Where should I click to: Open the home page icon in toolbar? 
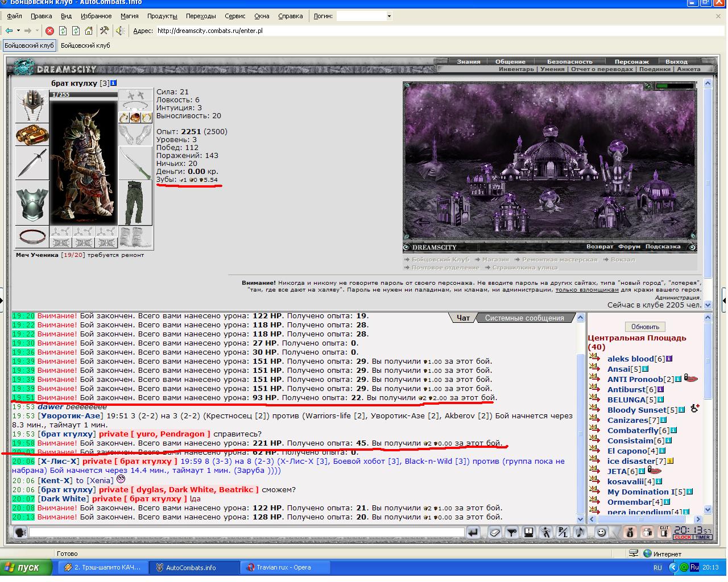[89, 31]
